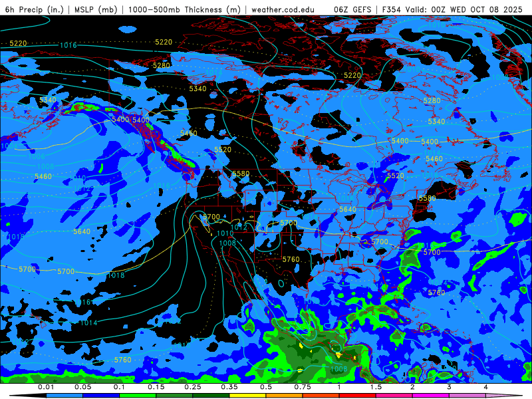Click the '1.5' color bar label
This screenshot has height=399, width=532.
click(376, 387)
